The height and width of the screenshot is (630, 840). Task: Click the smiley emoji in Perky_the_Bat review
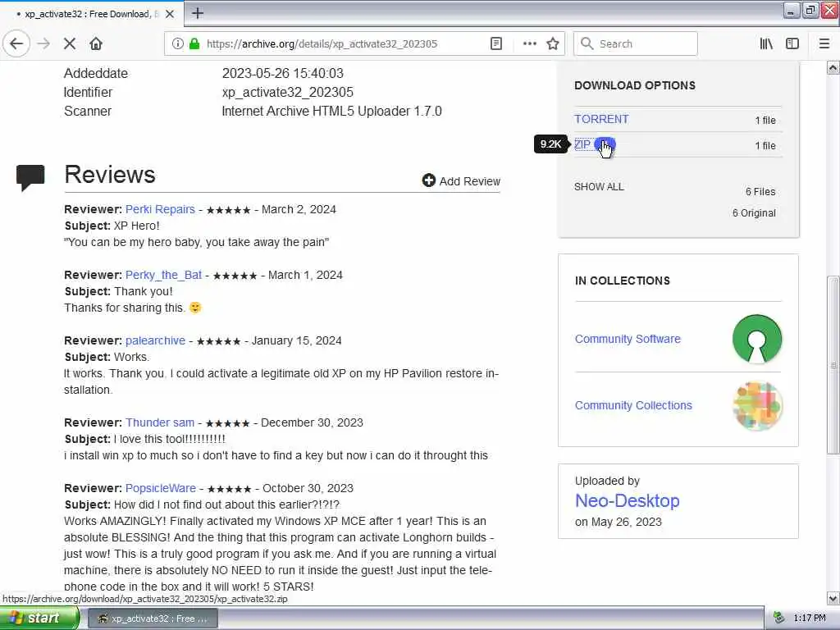point(195,308)
